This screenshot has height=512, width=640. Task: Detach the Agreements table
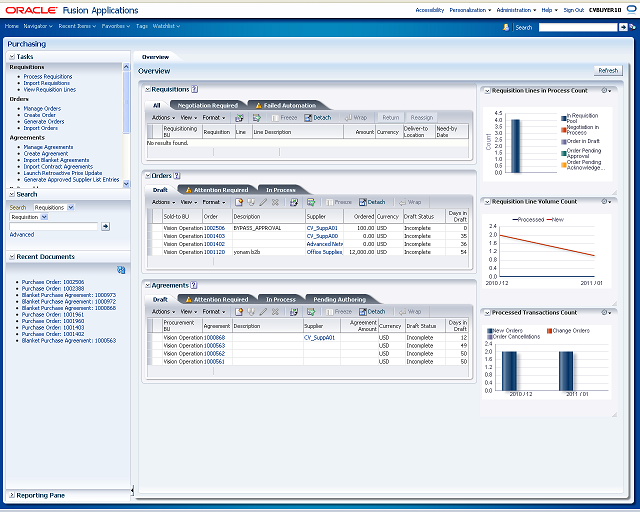(372, 312)
